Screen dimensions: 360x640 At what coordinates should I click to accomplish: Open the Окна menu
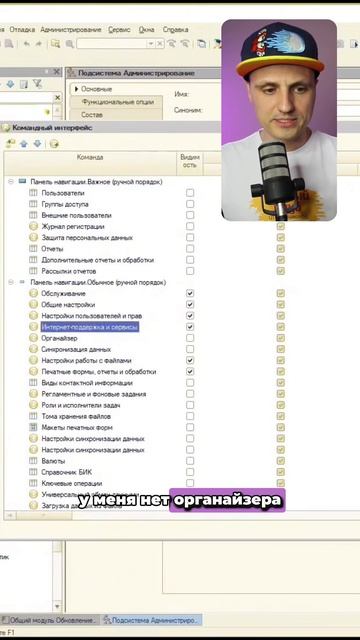(x=147, y=30)
